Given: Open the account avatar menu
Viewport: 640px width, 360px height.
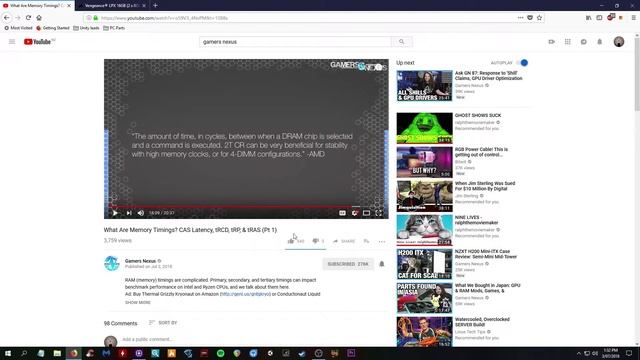Looking at the screenshot, I should pyautogui.click(x=619, y=42).
